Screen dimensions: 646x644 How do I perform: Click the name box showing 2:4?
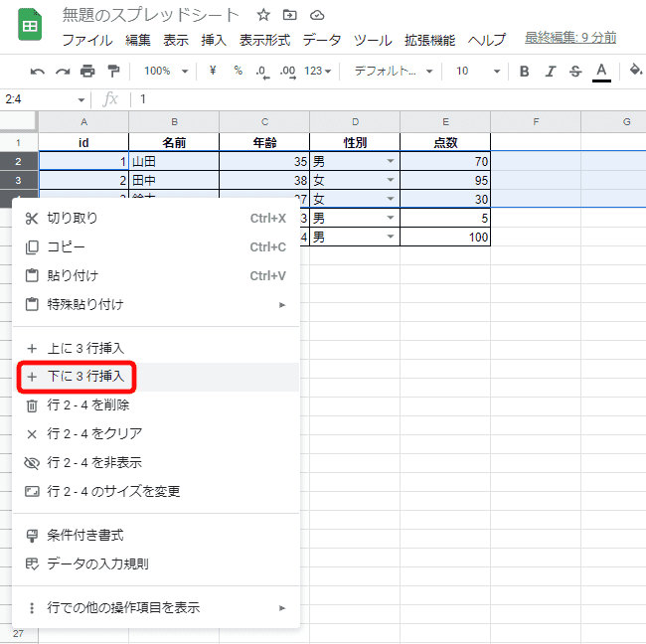pyautogui.click(x=39, y=99)
